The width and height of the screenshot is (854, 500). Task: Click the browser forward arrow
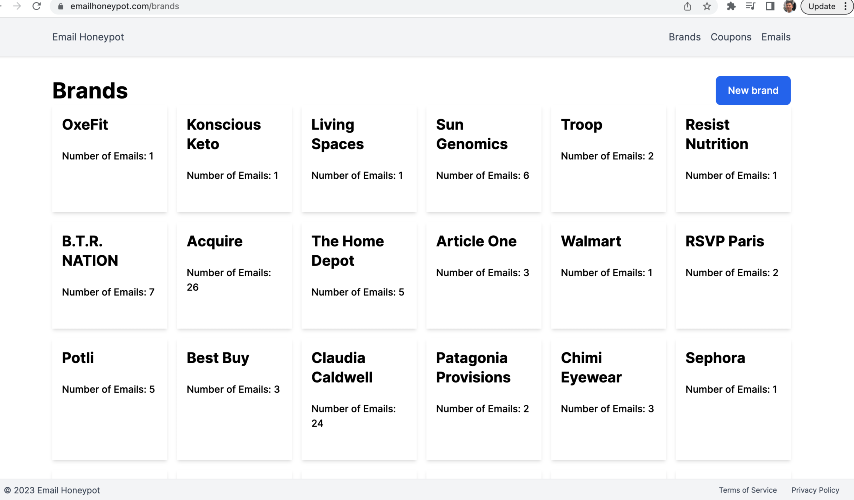pos(16,6)
